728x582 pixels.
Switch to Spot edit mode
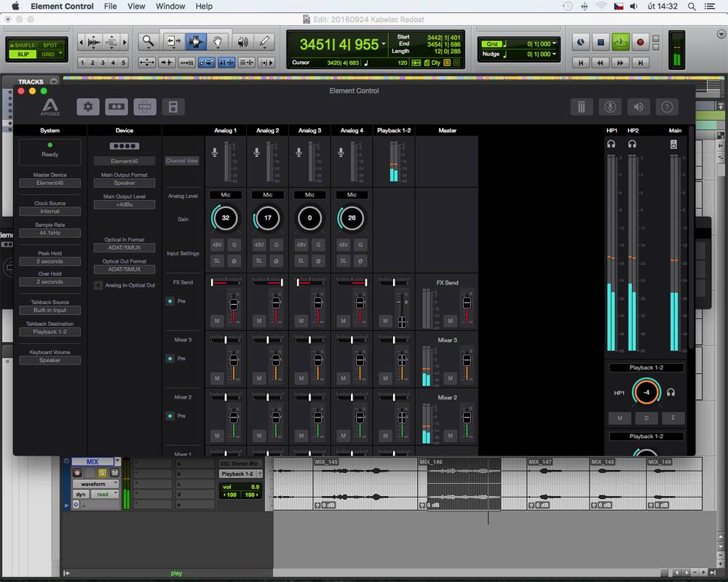(x=50, y=45)
